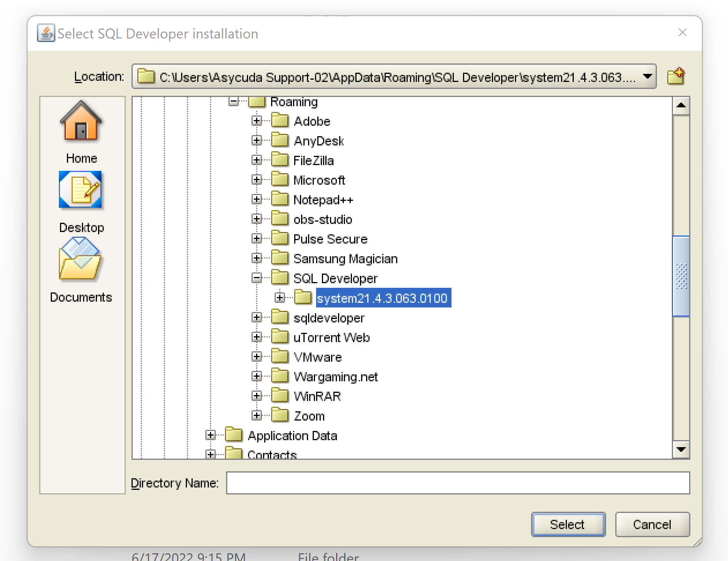This screenshot has height=561, width=728.
Task: Click the Wargaming.net folder icon
Action: click(280, 376)
